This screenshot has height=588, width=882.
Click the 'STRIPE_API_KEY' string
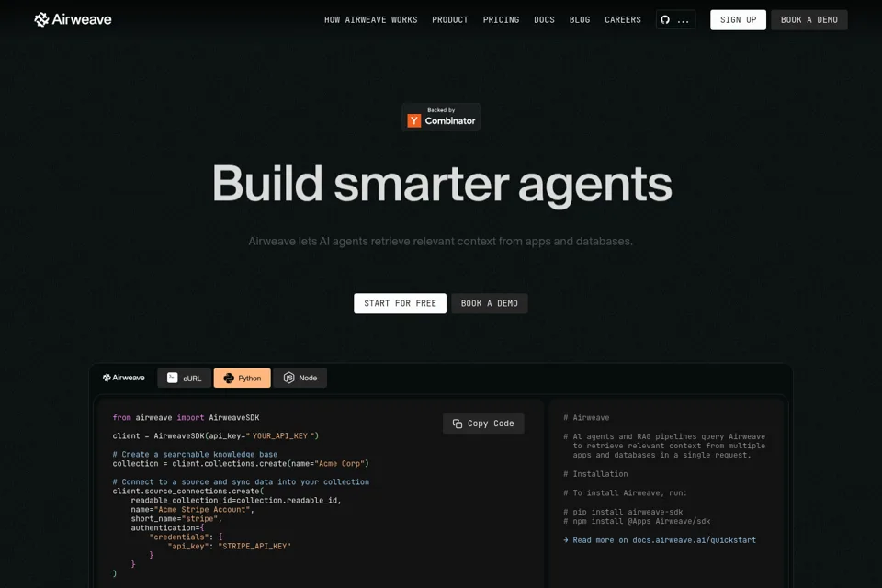[x=254, y=546]
